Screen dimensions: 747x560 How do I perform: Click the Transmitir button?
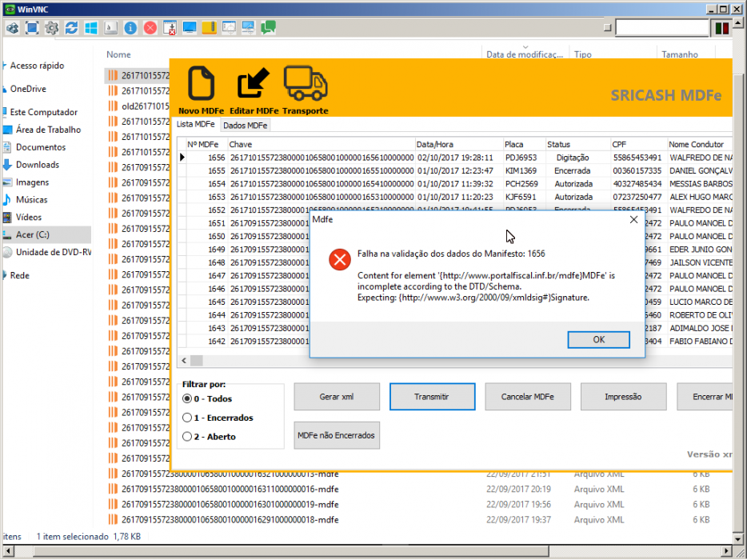click(432, 397)
